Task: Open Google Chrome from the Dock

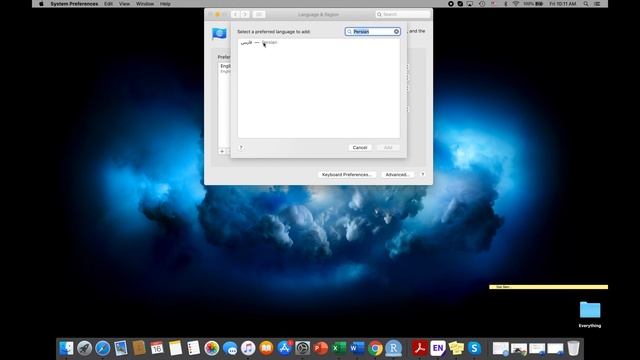Action: (375, 348)
